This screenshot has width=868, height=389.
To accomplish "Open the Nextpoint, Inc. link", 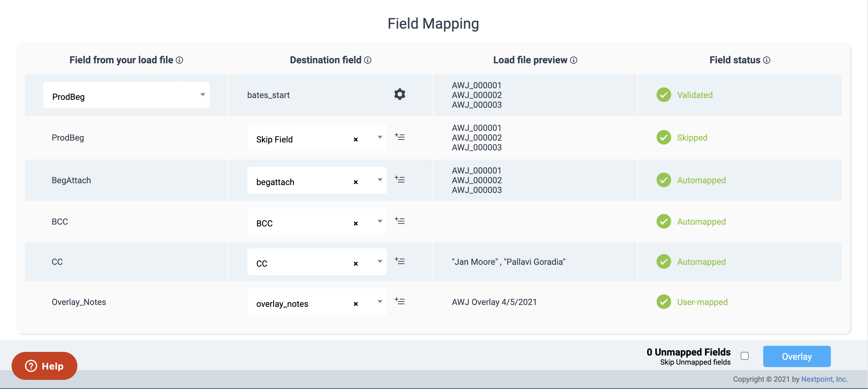I will pyautogui.click(x=824, y=379).
